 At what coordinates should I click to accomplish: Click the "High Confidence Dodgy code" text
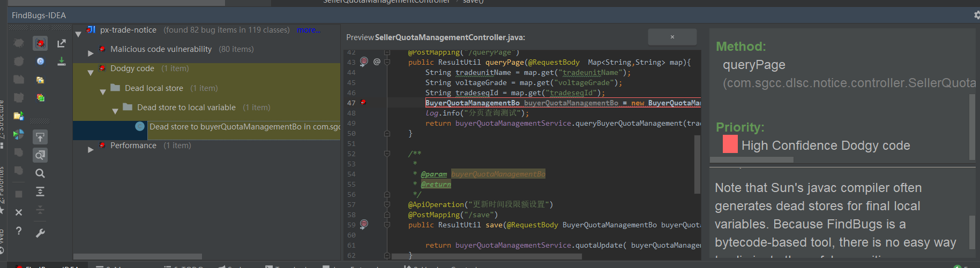[x=826, y=146]
